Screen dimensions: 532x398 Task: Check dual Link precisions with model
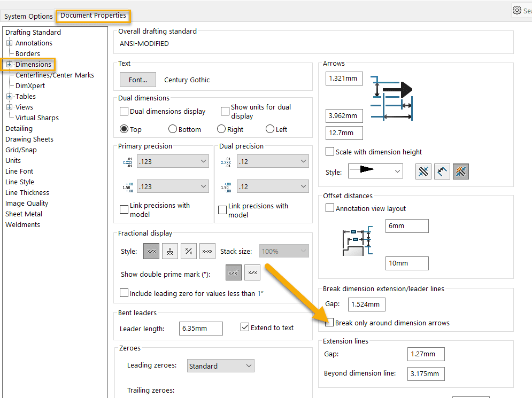(222, 210)
